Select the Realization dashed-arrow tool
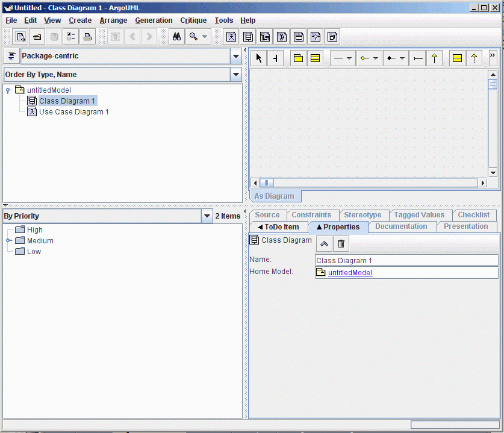504x433 pixels. [474, 58]
